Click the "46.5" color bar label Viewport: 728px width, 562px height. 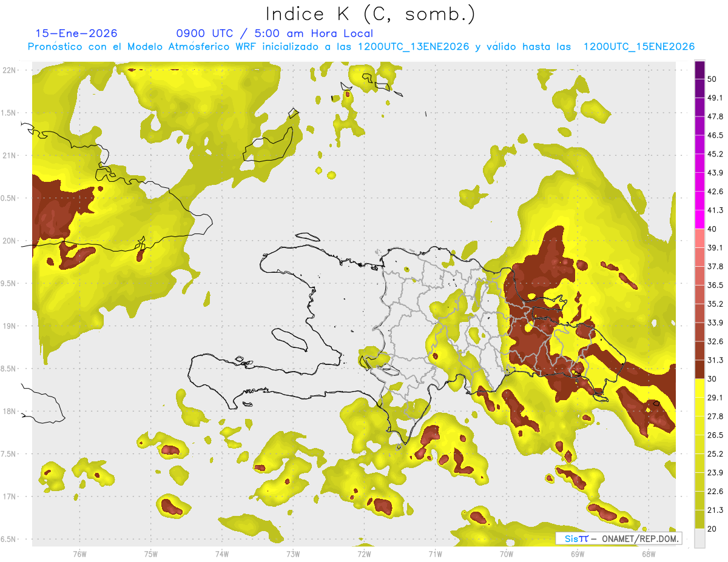pyautogui.click(x=715, y=136)
